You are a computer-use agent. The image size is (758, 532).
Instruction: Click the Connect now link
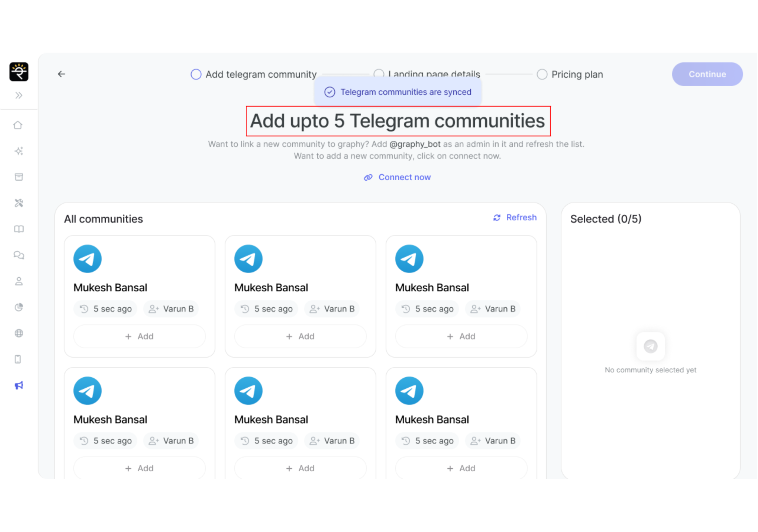tap(398, 177)
